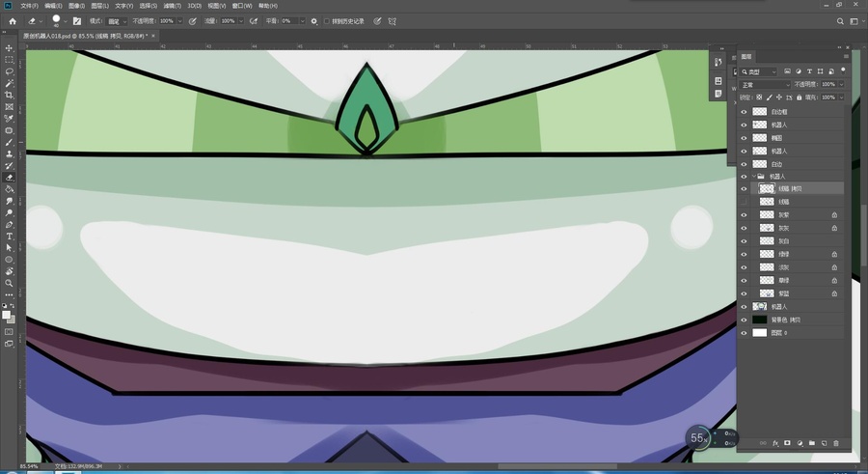The height and width of the screenshot is (474, 868).
Task: Select the Pen tool
Action: tap(9, 225)
